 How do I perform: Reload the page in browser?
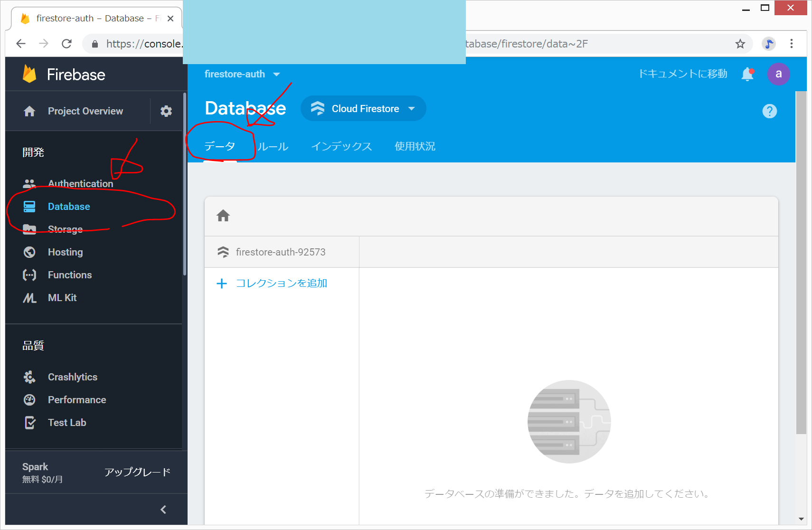[x=67, y=44]
